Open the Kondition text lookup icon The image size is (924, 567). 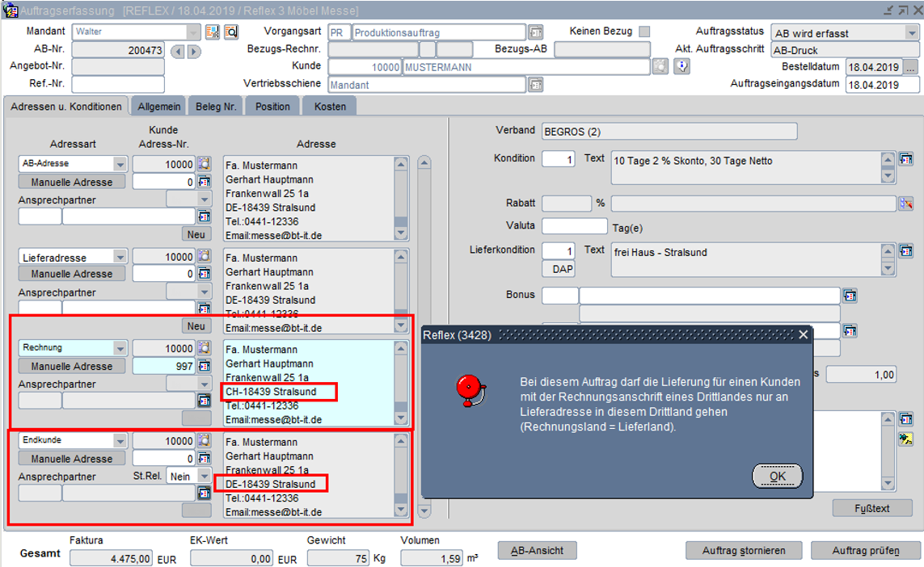click(905, 159)
